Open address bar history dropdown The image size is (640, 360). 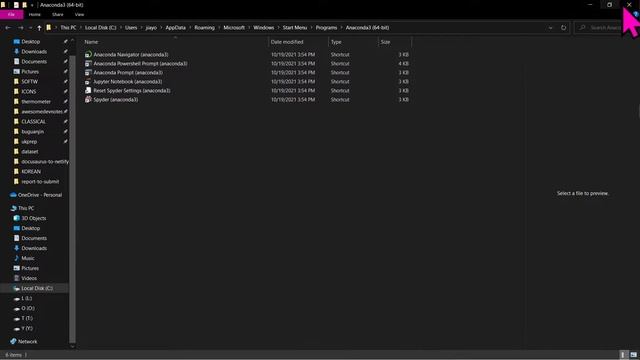click(x=550, y=28)
